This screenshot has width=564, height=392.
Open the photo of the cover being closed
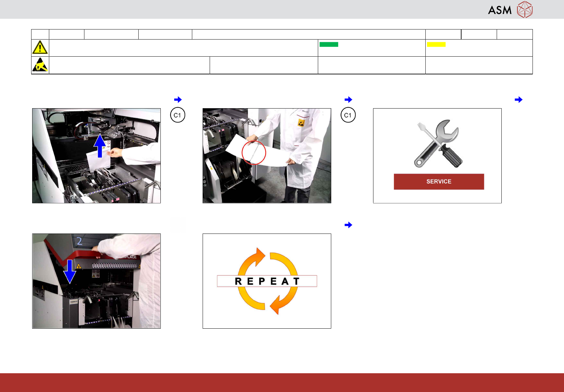[x=96, y=281]
